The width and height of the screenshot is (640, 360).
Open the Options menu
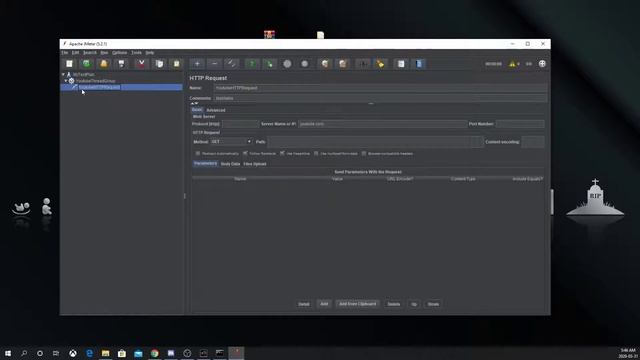(x=120, y=53)
